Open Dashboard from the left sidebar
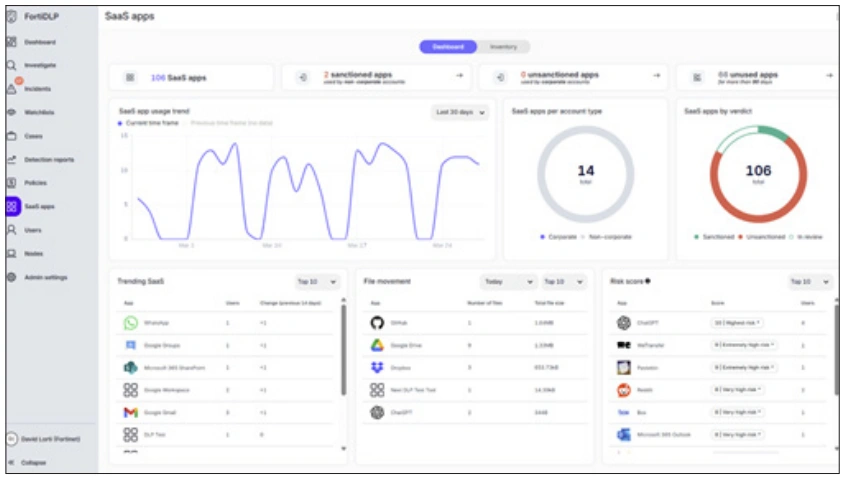This screenshot has width=845, height=482. coord(12,42)
